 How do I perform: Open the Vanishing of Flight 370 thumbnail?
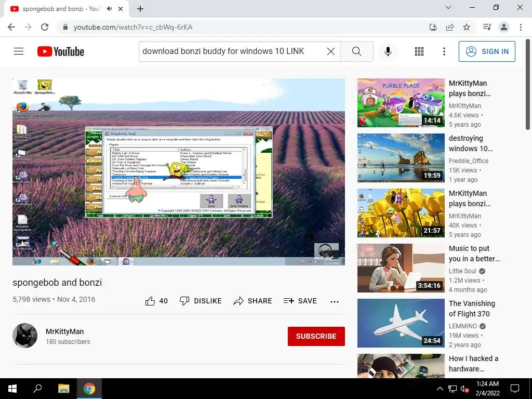pos(401,323)
